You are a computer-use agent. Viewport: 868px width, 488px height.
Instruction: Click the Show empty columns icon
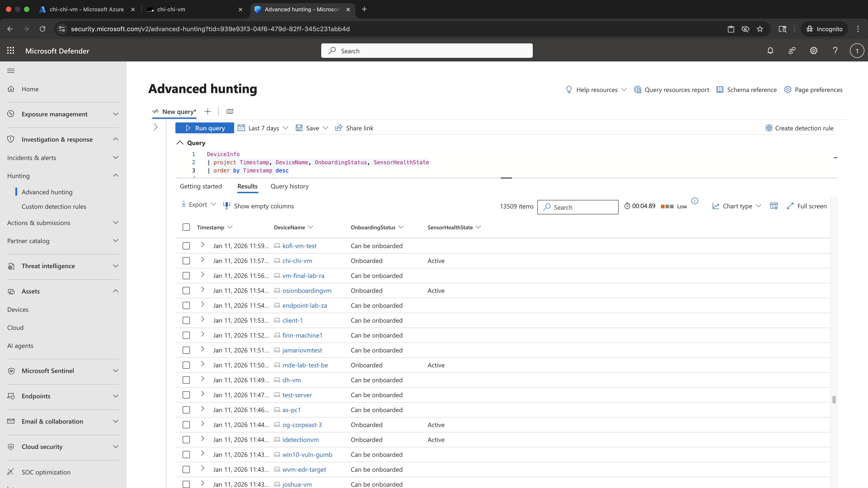tap(227, 206)
